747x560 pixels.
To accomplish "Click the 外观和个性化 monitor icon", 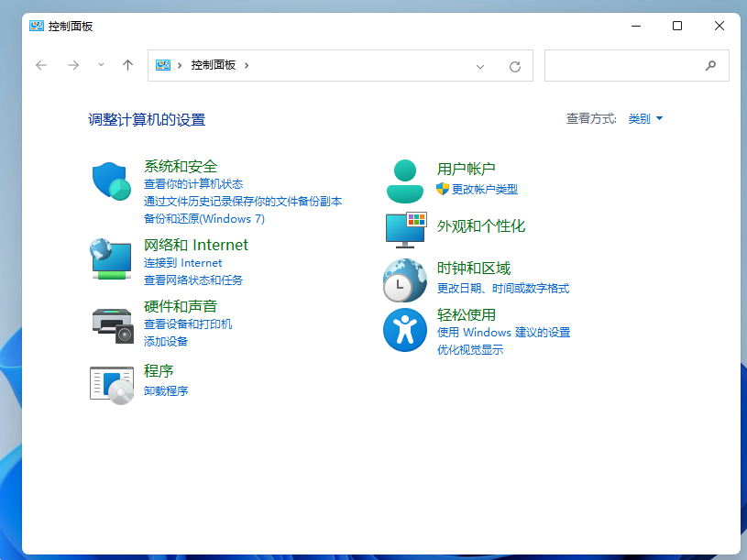I will click(404, 229).
